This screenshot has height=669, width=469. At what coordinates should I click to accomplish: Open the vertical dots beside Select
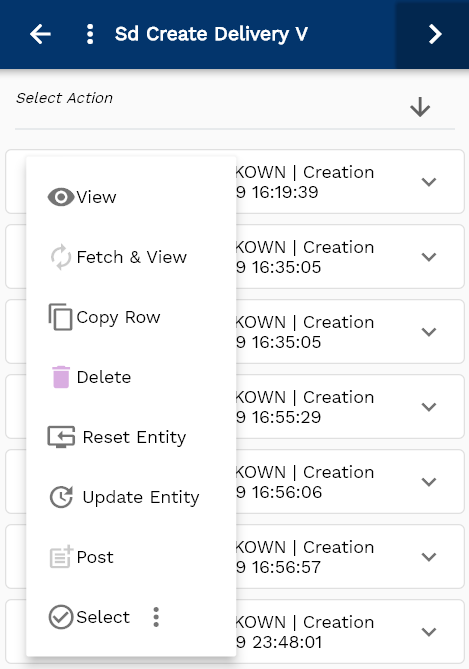[x=156, y=617]
